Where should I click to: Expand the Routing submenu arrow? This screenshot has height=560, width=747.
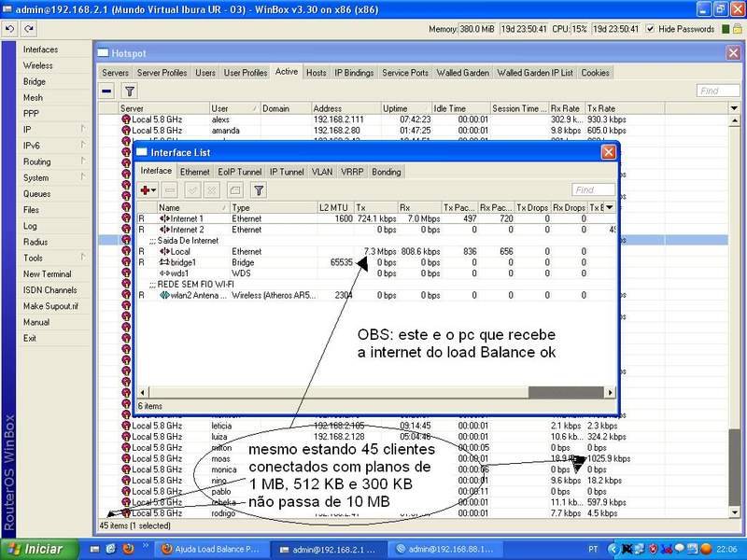coord(83,161)
